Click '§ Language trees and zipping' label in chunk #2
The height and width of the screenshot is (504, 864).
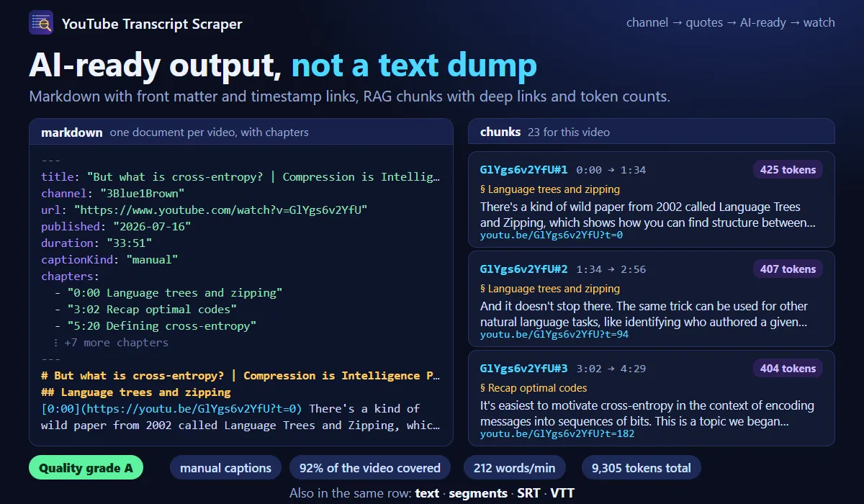click(x=550, y=289)
